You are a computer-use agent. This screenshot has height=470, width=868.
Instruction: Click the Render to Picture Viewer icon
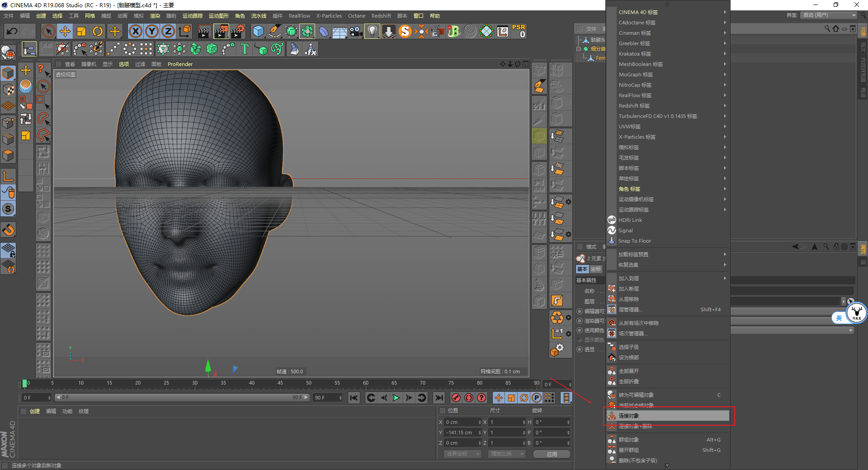tap(221, 31)
